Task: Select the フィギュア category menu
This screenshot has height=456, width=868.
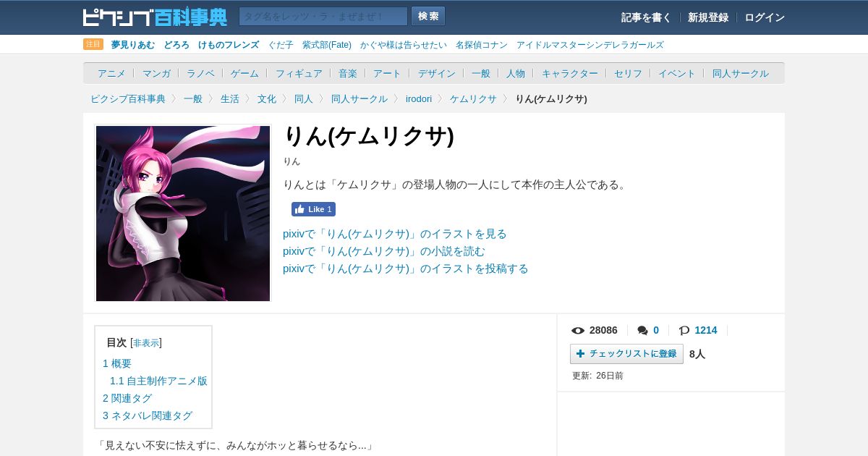Action: [x=299, y=73]
